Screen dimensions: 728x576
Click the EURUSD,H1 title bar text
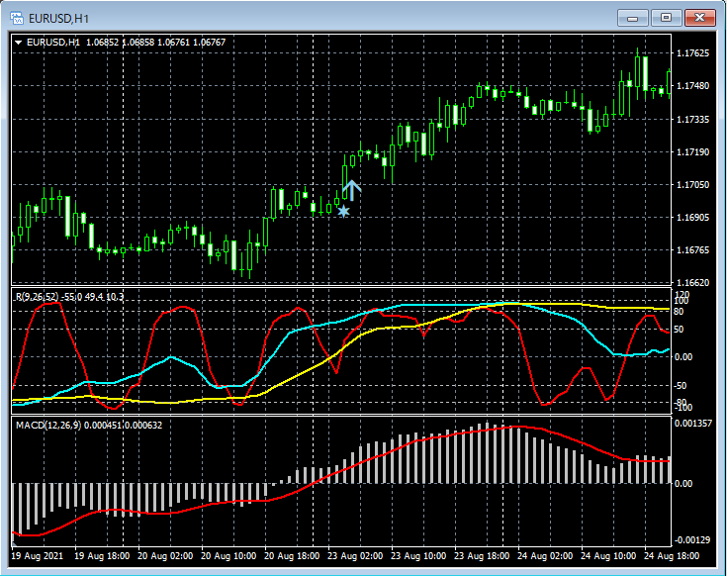(57, 17)
